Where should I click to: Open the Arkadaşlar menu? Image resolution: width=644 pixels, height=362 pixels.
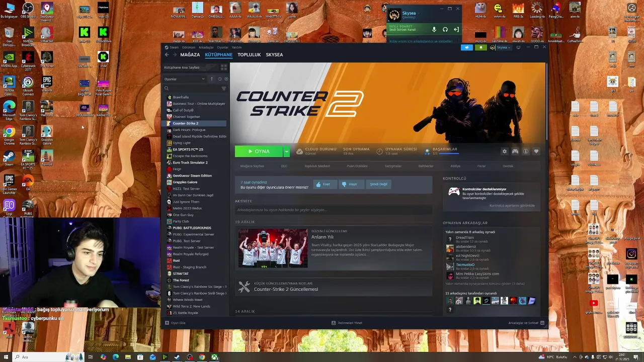tap(206, 47)
